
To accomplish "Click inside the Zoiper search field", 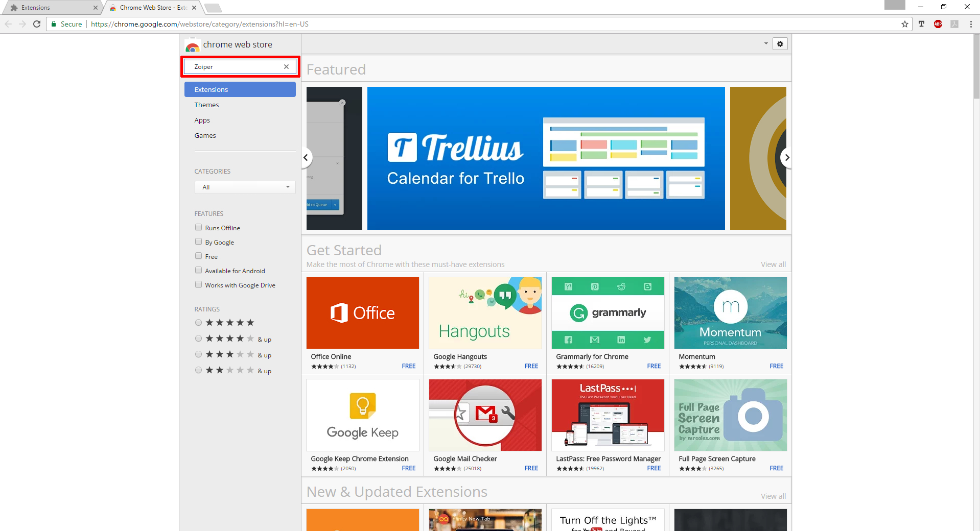I will pyautogui.click(x=235, y=67).
